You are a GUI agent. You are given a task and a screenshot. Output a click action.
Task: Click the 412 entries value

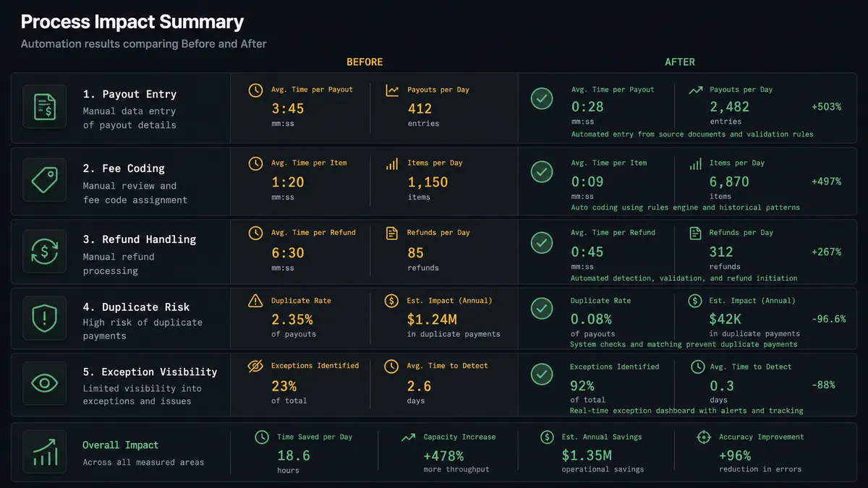click(x=420, y=109)
